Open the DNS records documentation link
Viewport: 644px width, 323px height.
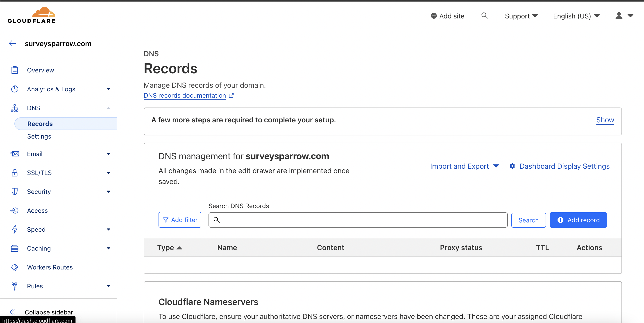pos(185,95)
